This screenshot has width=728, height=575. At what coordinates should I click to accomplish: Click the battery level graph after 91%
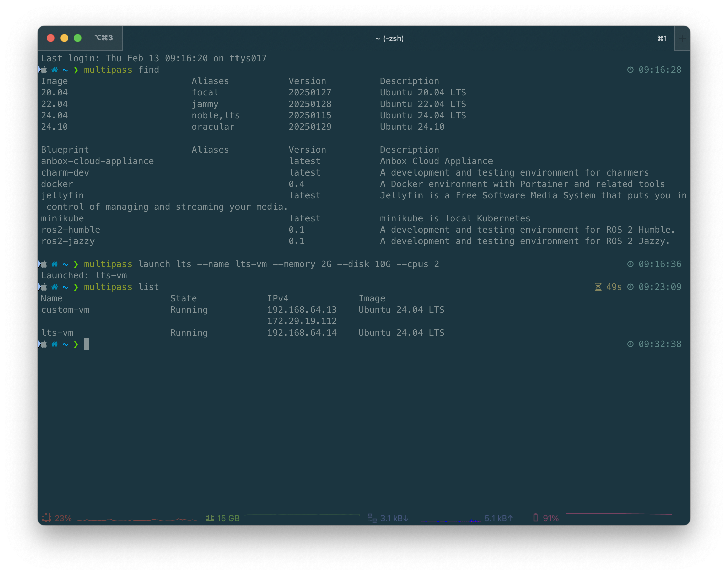(619, 518)
